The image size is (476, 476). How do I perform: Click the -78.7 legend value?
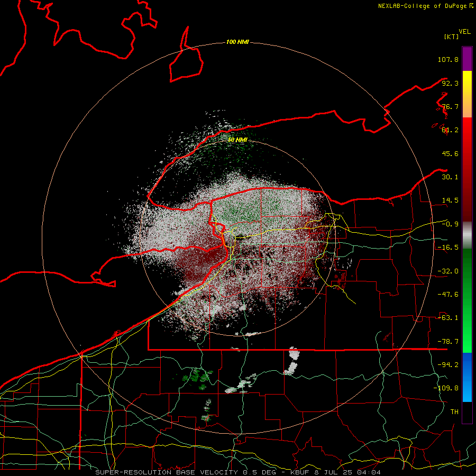[x=448, y=342]
